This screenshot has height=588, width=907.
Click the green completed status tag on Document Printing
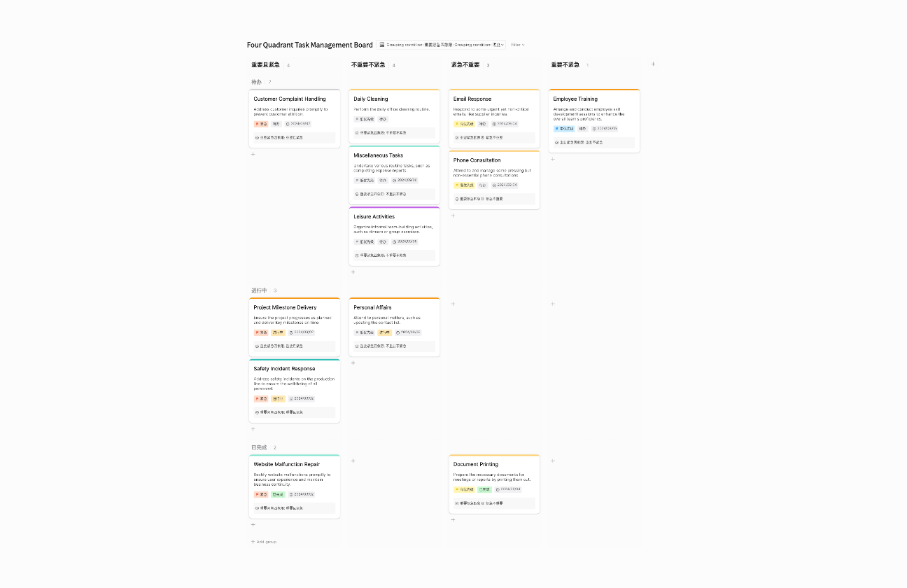click(x=484, y=489)
